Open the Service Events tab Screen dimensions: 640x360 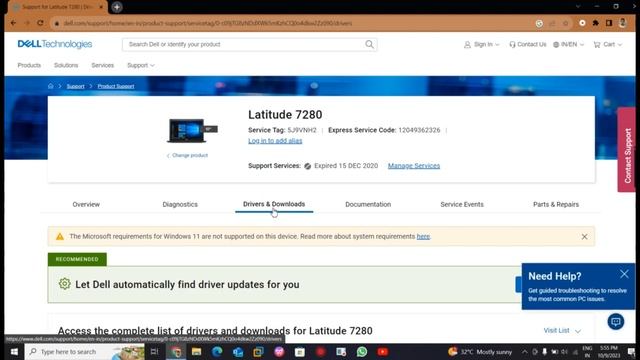462,204
